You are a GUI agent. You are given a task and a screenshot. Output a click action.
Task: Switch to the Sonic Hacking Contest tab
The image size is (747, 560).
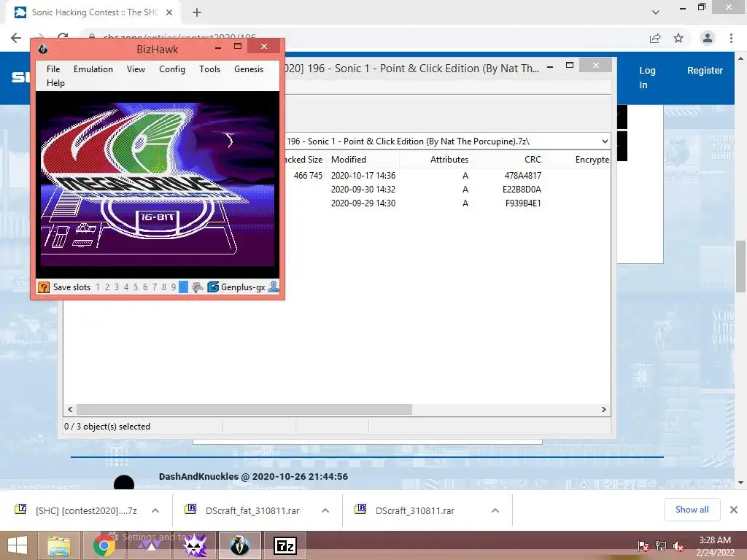point(94,12)
